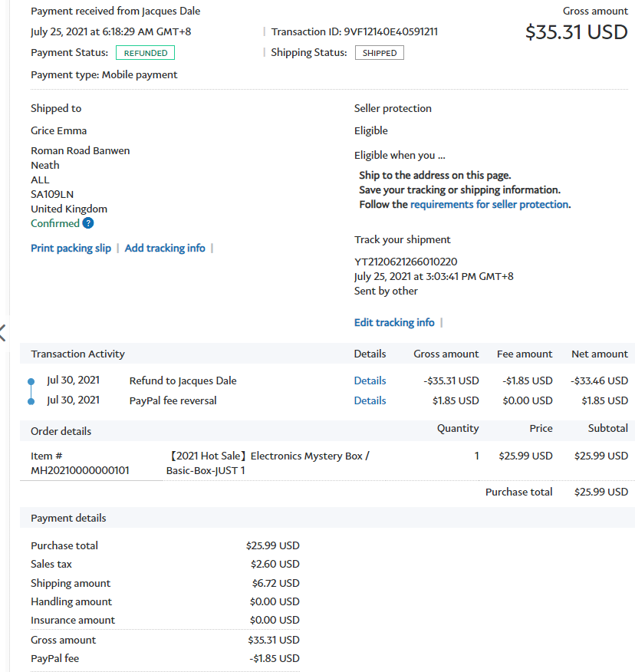Viewport: 635px width, 672px height.
Task: Open Details for PayPal fee reversal
Action: 370,400
